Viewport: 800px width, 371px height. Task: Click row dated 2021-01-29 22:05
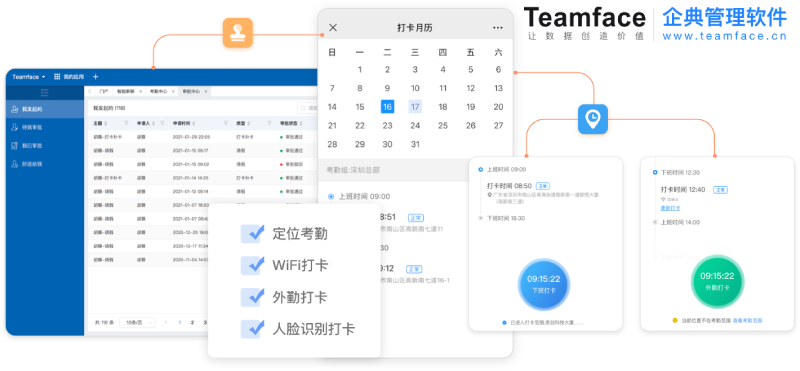(203, 137)
